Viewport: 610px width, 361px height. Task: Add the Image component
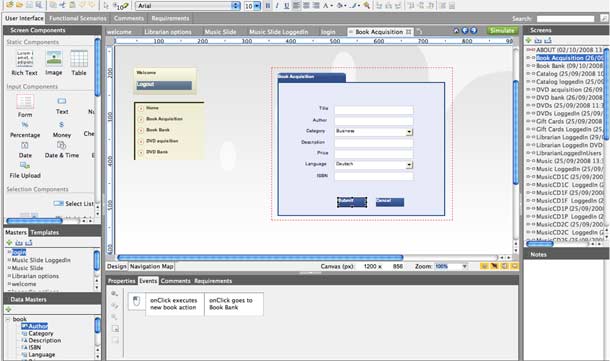click(x=54, y=63)
